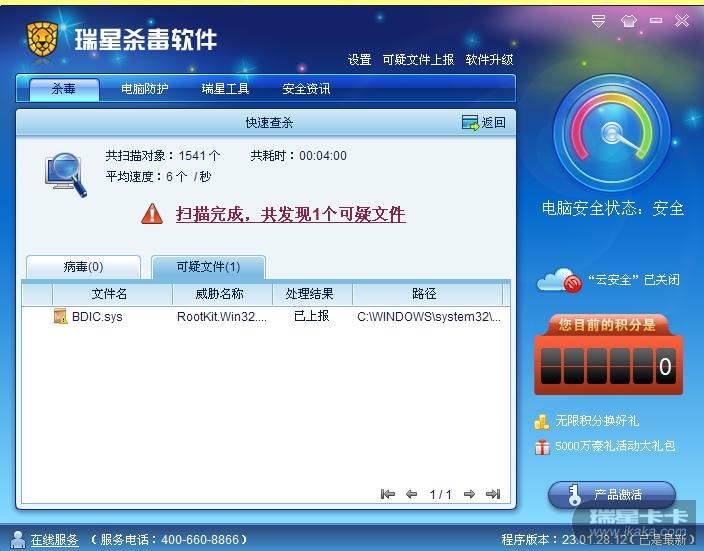Toggle "云安全" 已关闭 setting
The image size is (704, 551).
[634, 280]
